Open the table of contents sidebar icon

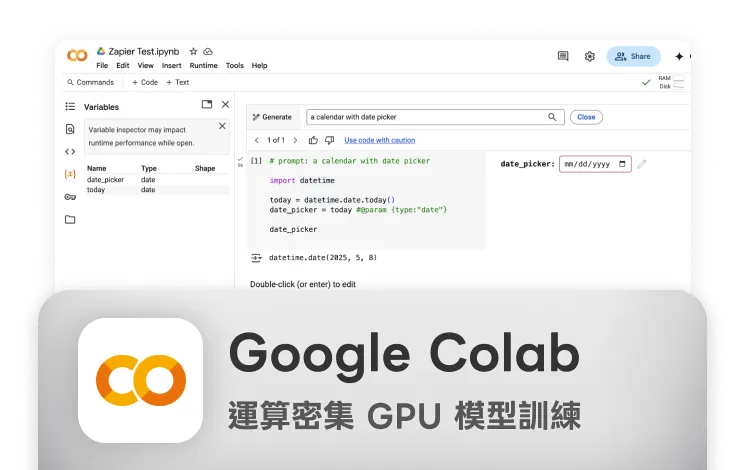click(70, 106)
